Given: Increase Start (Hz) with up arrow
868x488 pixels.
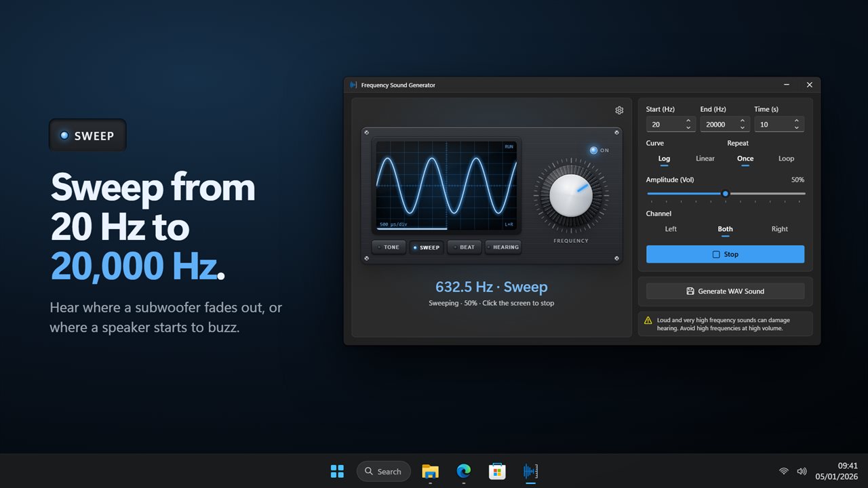Looking at the screenshot, I should point(688,121).
